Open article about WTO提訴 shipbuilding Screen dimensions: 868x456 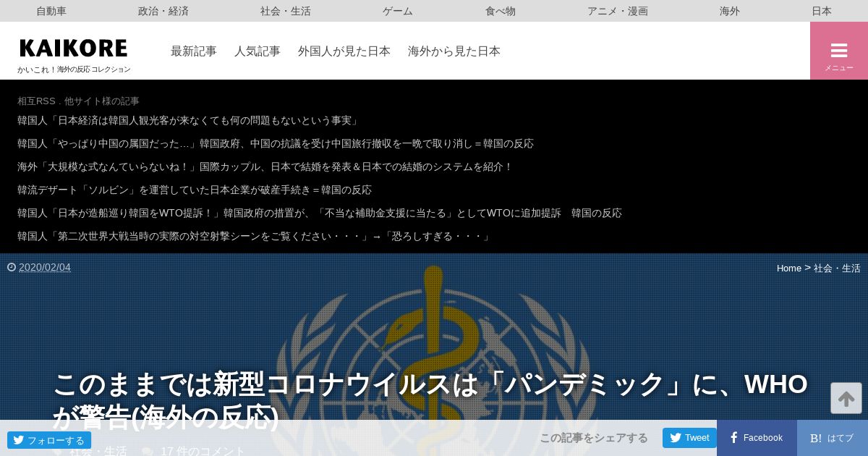point(320,213)
